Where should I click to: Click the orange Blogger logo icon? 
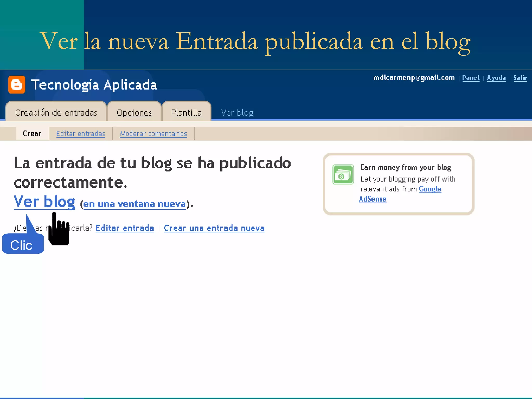pos(17,84)
